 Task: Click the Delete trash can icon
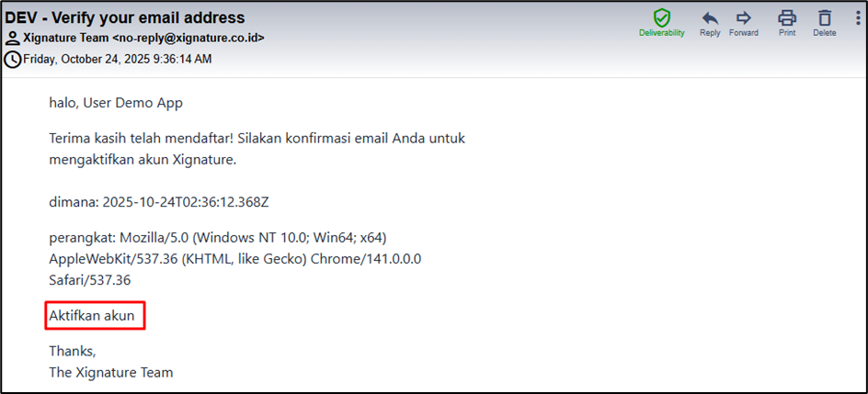click(825, 17)
